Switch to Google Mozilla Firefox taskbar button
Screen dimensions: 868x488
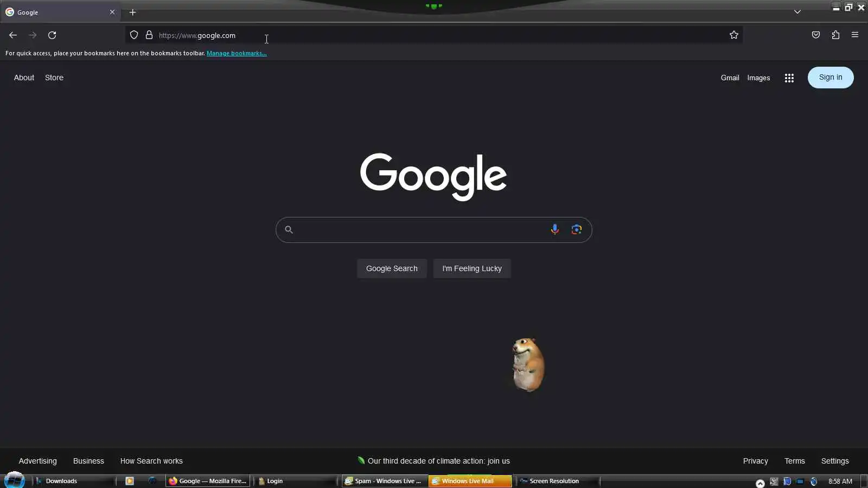pyautogui.click(x=208, y=481)
